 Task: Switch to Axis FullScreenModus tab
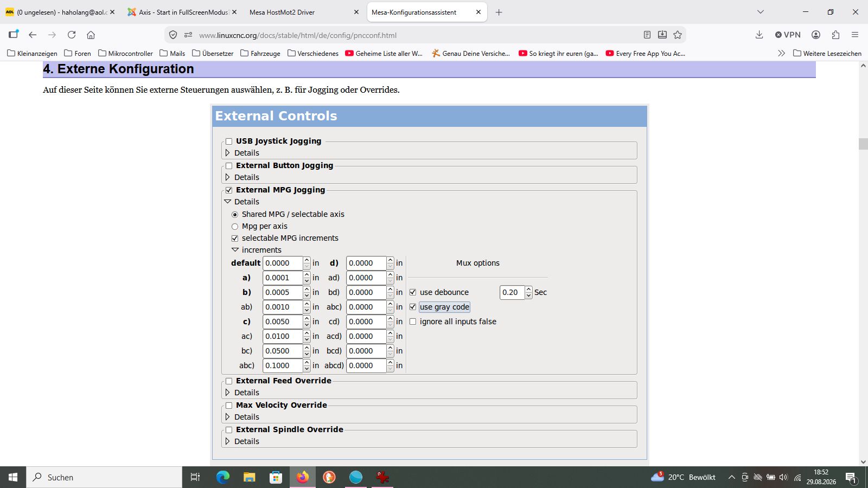pos(182,12)
